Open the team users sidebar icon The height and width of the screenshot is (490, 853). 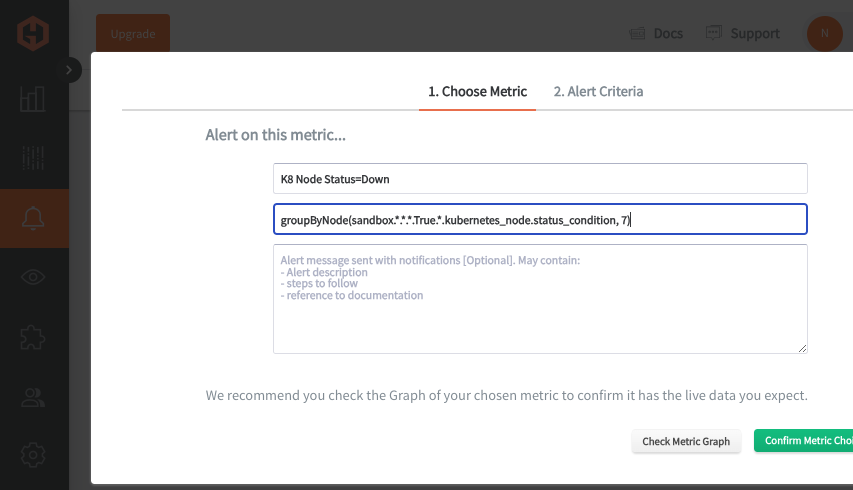click(33, 398)
